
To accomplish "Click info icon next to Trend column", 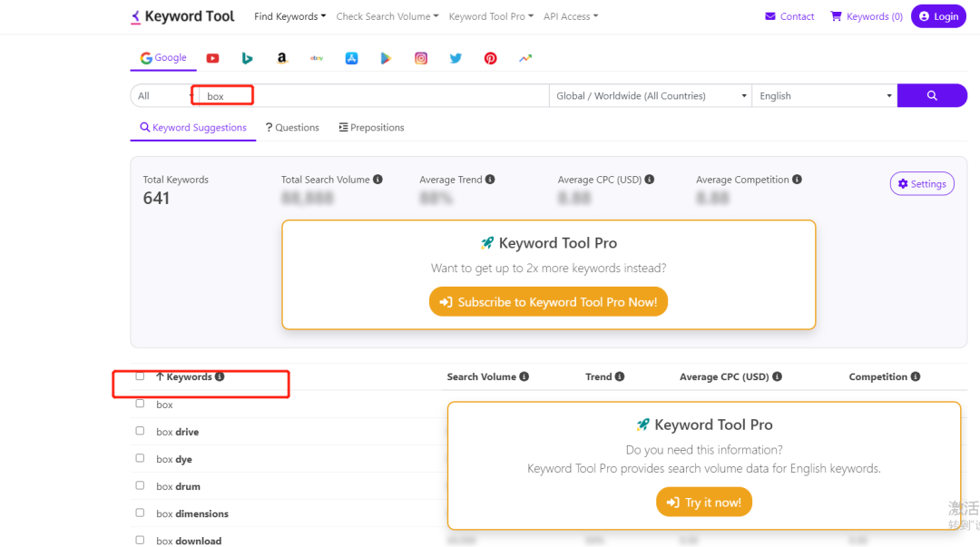I will click(620, 376).
